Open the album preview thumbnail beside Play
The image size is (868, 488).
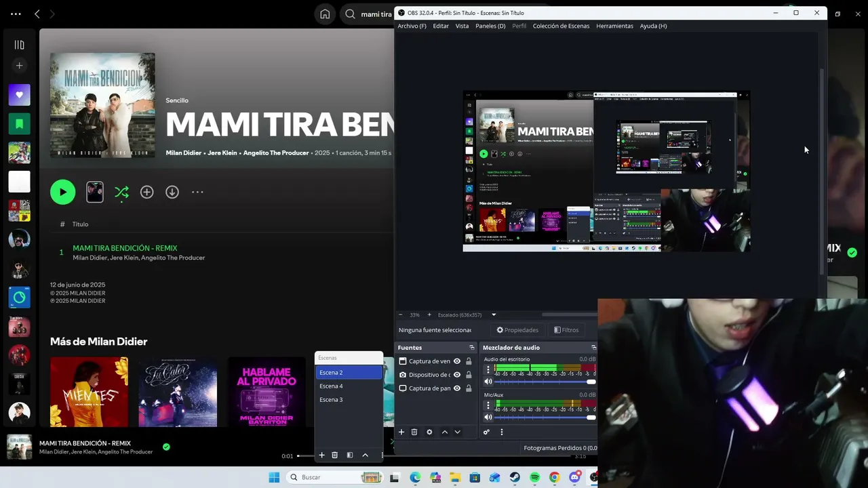(95, 192)
